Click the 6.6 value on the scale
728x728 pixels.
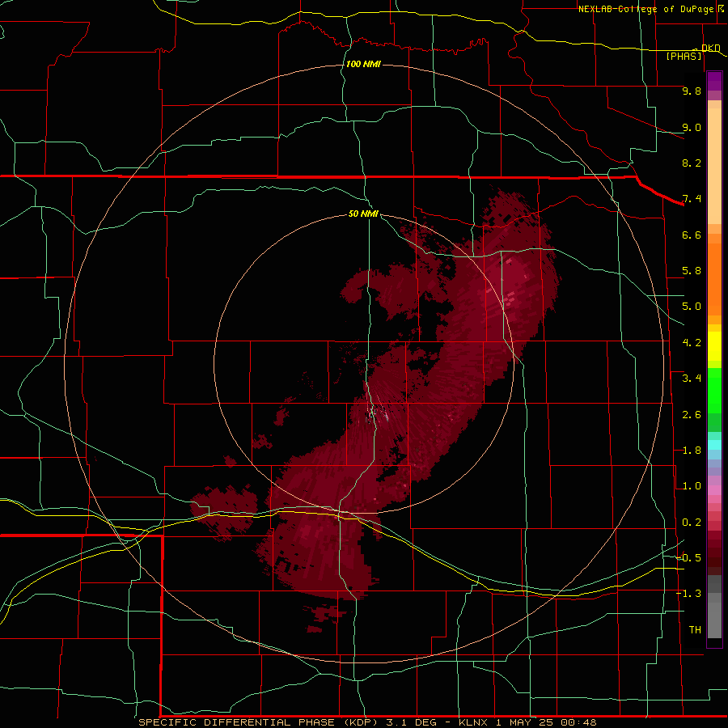pyautogui.click(x=692, y=235)
